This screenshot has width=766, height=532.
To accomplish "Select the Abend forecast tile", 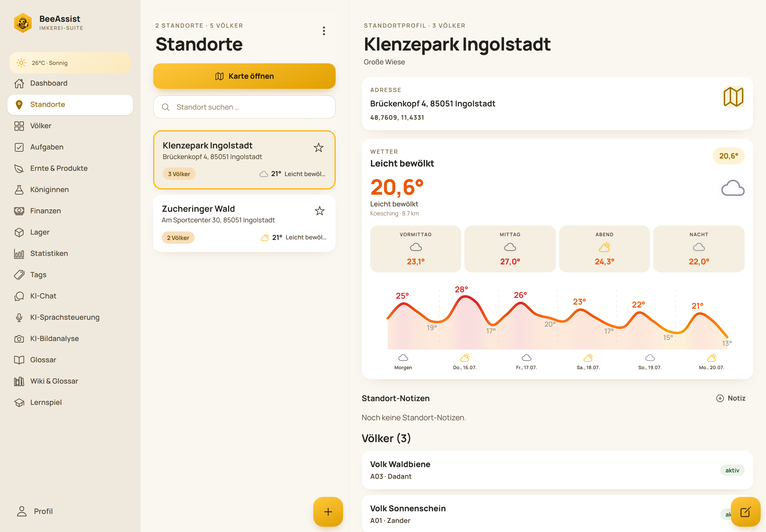I will coord(604,249).
